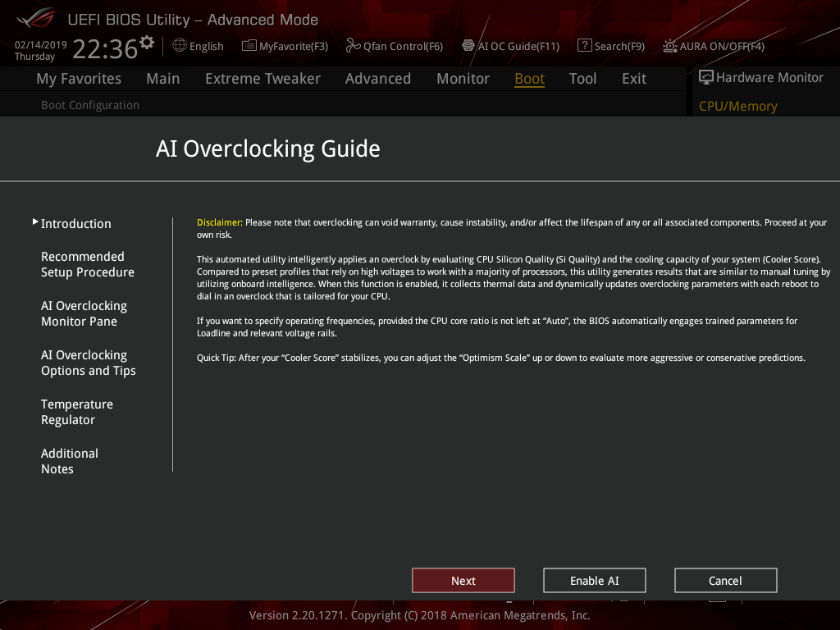Open AI Overclocking Options and Tips
The width and height of the screenshot is (840, 630).
click(89, 363)
